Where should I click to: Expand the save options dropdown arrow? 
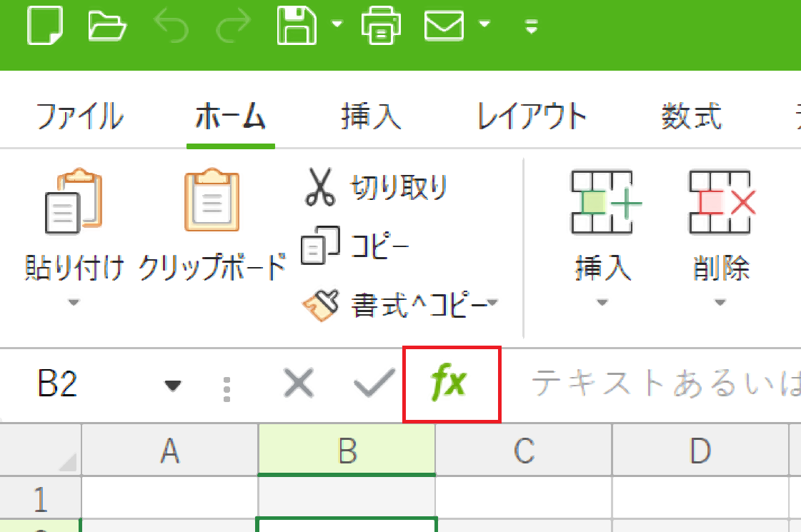[x=336, y=25]
